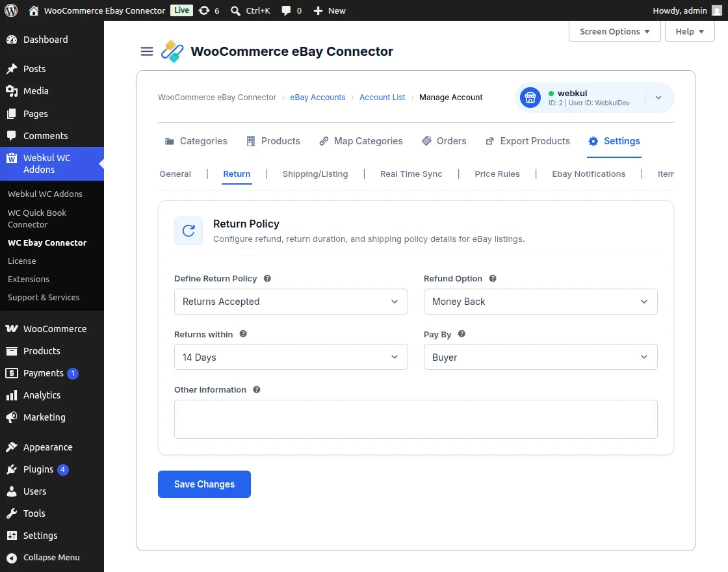
Task: Switch to the Categories tab
Action: (x=196, y=141)
